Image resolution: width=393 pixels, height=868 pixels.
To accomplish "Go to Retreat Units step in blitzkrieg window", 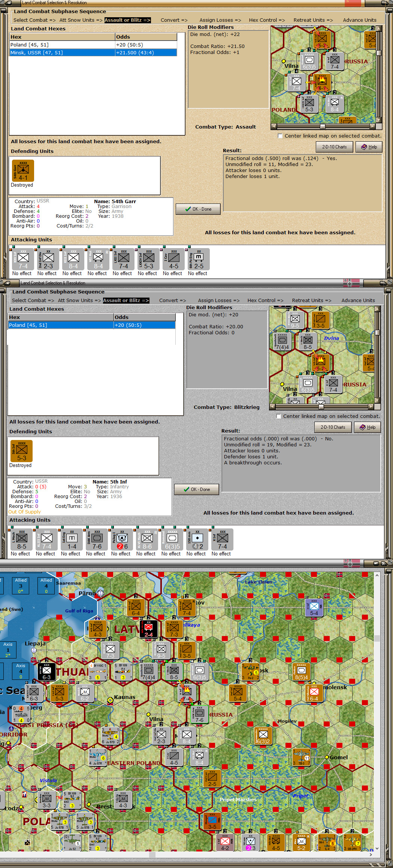I will 312,301.
